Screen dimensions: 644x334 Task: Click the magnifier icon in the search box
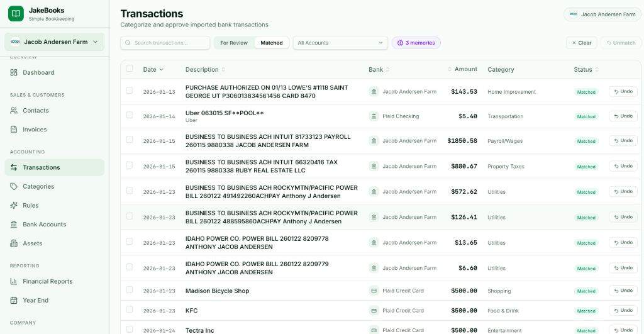tap(128, 43)
